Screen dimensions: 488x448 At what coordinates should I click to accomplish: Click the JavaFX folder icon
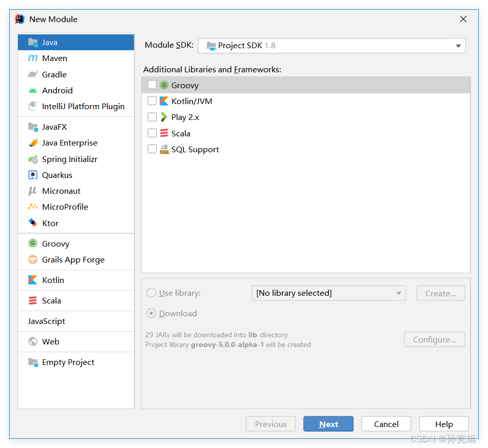[x=33, y=127]
